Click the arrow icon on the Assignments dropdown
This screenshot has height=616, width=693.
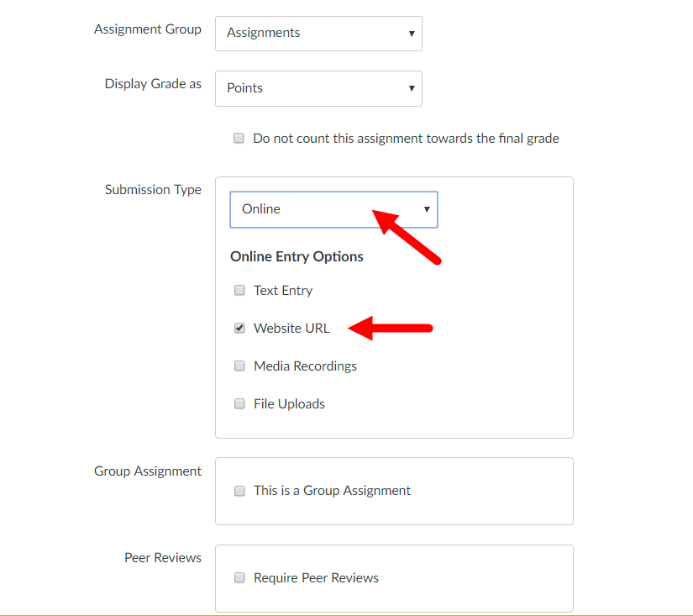pos(412,34)
